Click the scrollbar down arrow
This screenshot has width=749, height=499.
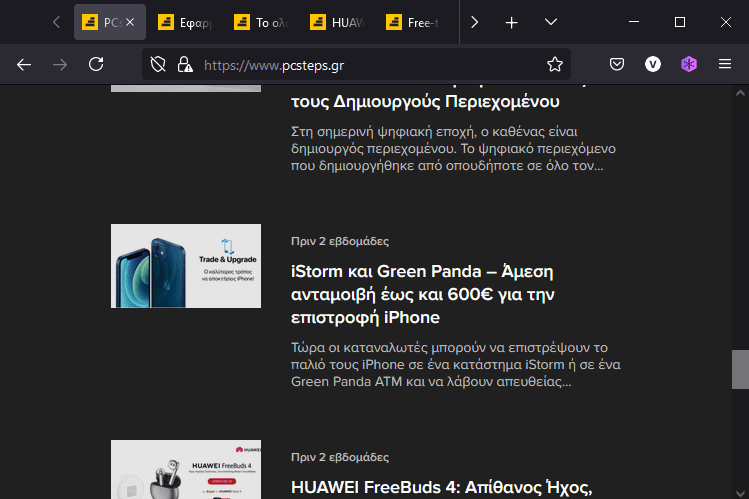point(740,493)
